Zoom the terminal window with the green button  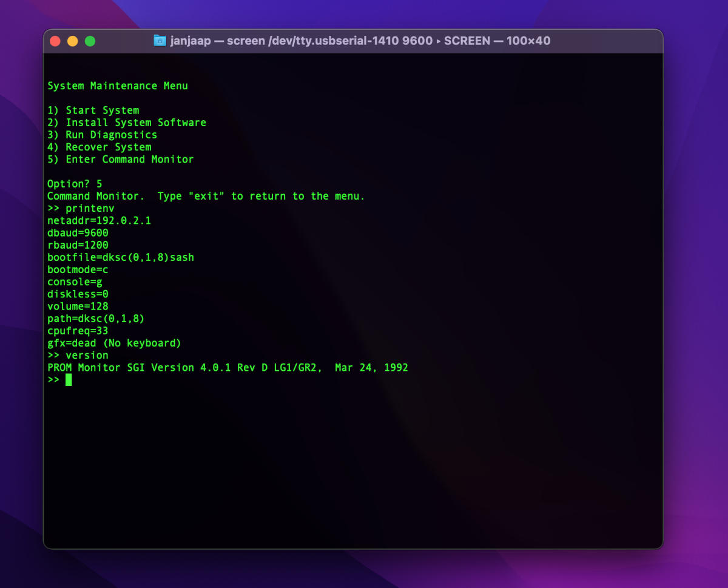tap(90, 41)
